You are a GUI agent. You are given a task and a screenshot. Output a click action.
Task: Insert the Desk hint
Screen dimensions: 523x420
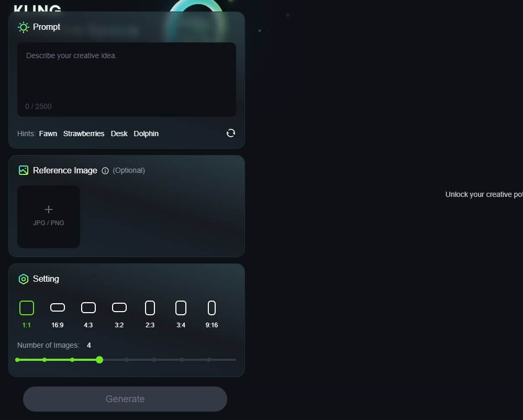pyautogui.click(x=119, y=134)
